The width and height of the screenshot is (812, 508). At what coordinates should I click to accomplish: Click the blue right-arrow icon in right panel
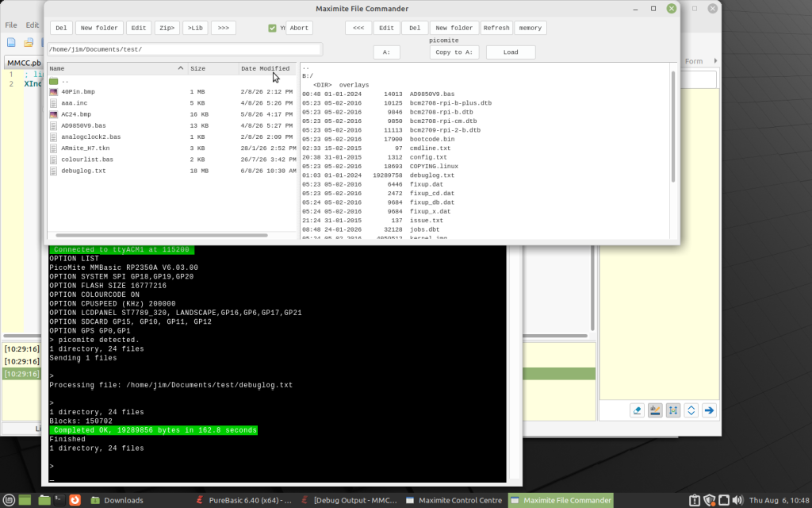pyautogui.click(x=709, y=410)
